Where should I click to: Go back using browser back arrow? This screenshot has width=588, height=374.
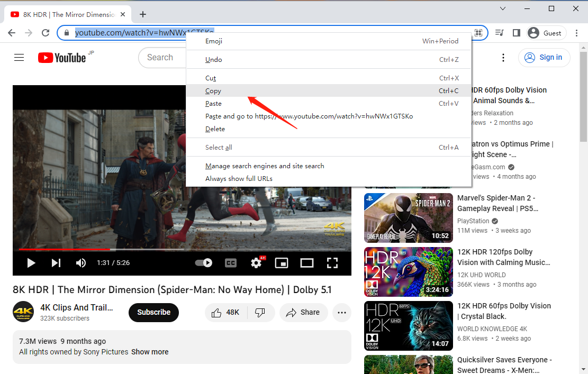tap(12, 33)
